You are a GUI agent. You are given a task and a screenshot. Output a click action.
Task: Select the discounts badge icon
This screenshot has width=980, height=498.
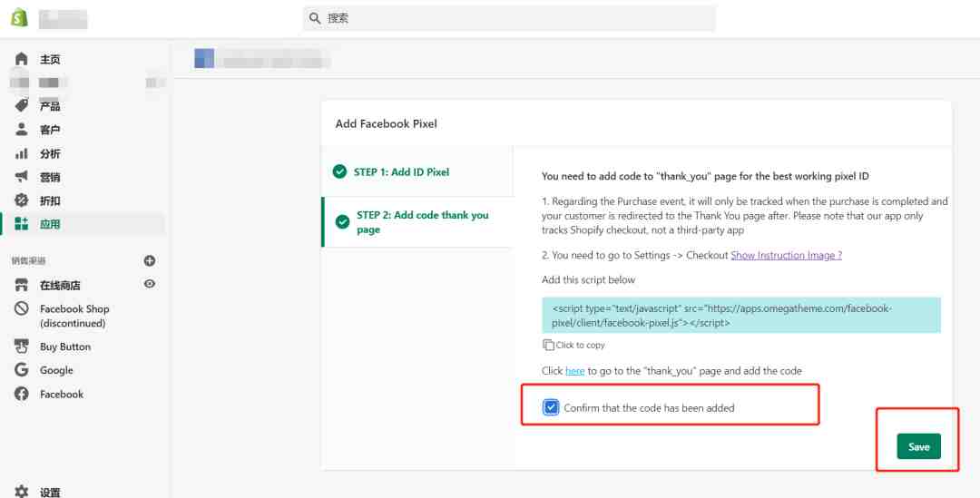21,200
